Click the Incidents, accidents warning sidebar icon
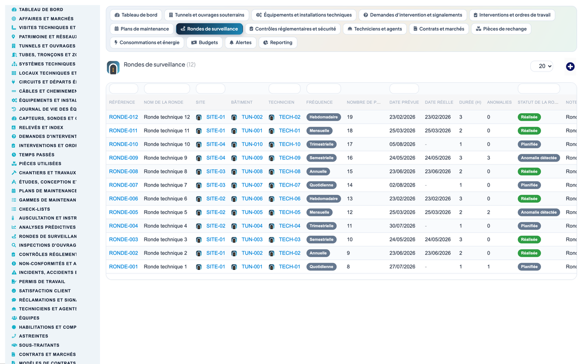Screen dimensions: 588x364 (14, 272)
